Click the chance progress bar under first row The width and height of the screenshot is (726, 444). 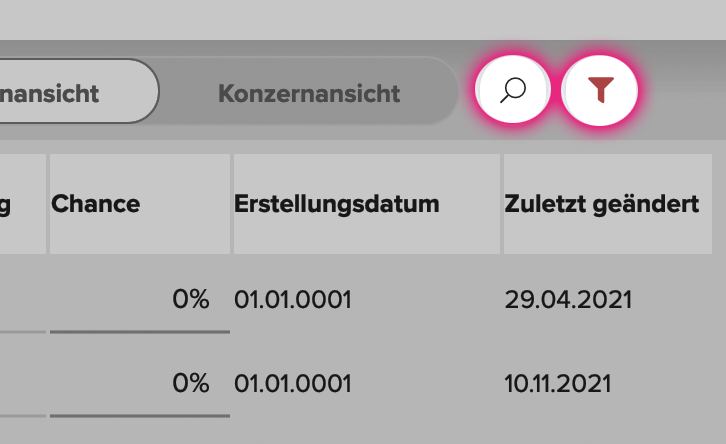(140, 332)
